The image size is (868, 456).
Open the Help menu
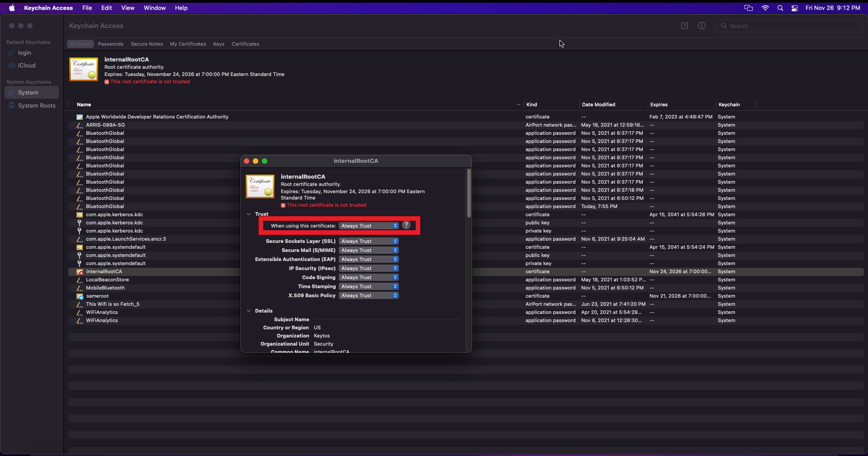click(181, 8)
